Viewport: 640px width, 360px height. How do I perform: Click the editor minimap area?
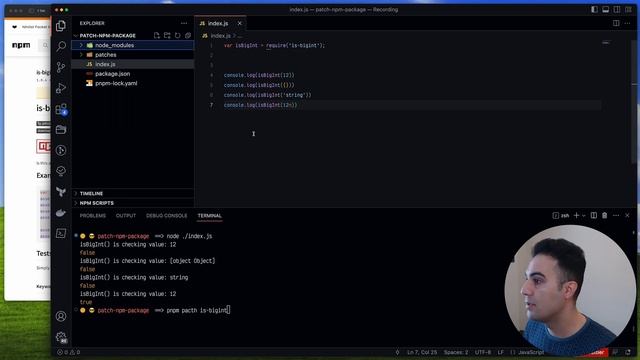(x=606, y=42)
